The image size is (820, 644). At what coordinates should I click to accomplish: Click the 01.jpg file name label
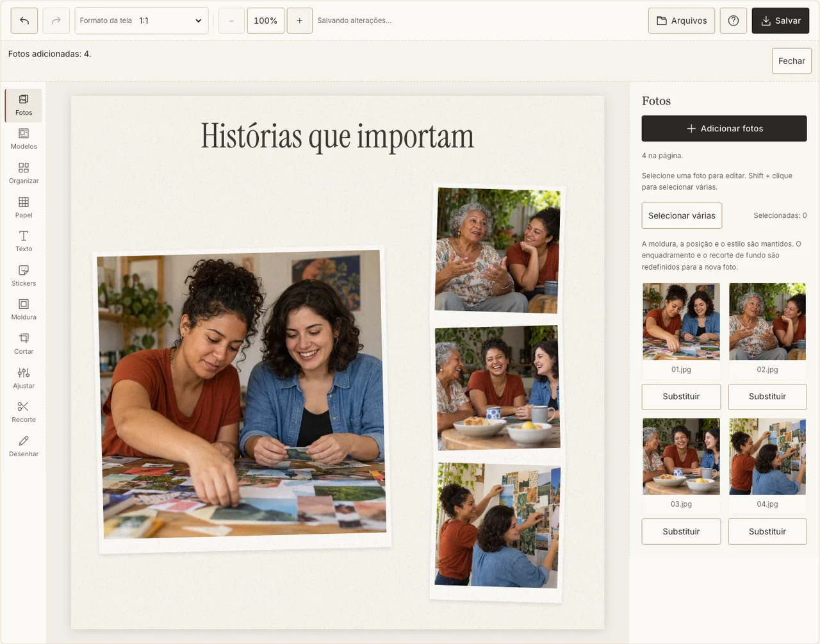pyautogui.click(x=681, y=370)
